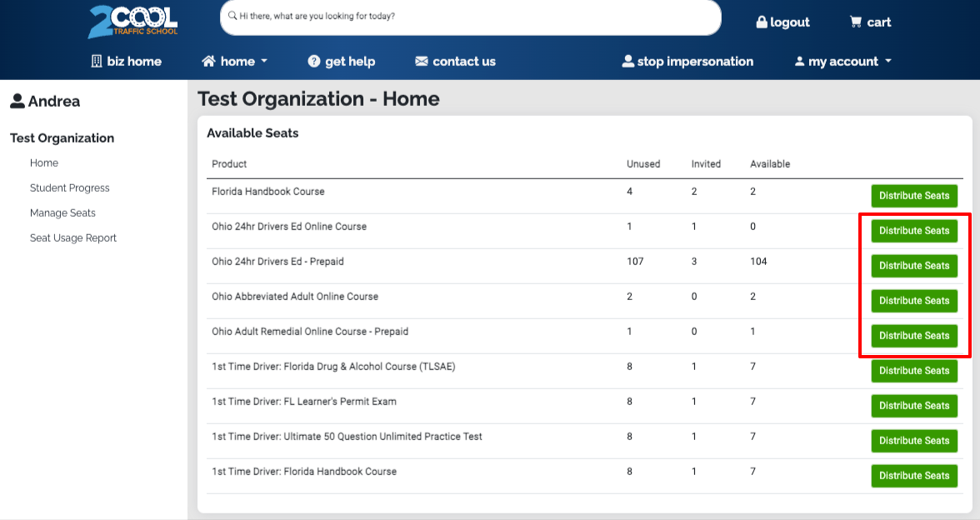The height and width of the screenshot is (520, 980).
Task: Expand the home dropdown arrow
Action: click(263, 62)
